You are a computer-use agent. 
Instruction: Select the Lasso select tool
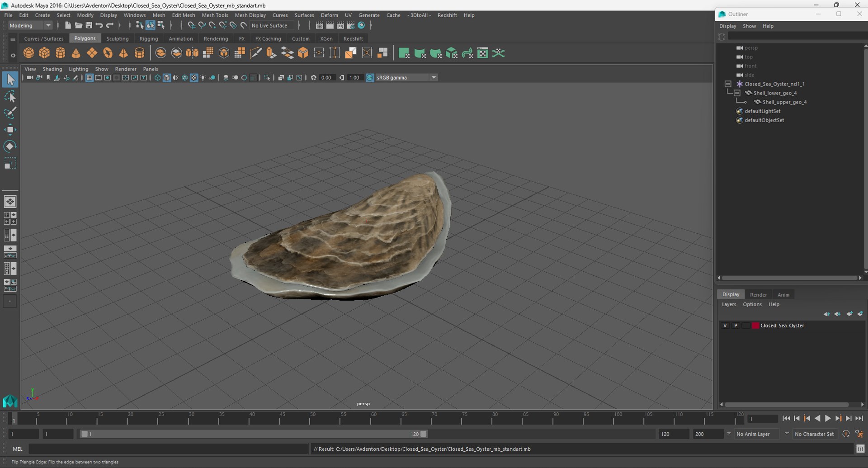[10, 97]
